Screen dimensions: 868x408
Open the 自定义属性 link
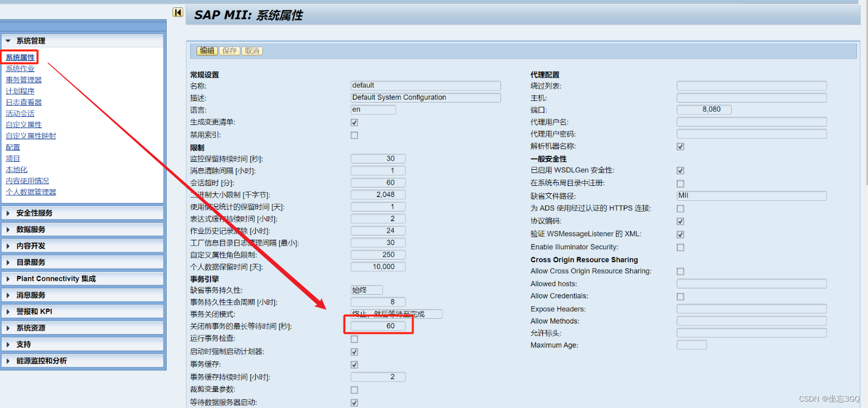click(x=24, y=124)
